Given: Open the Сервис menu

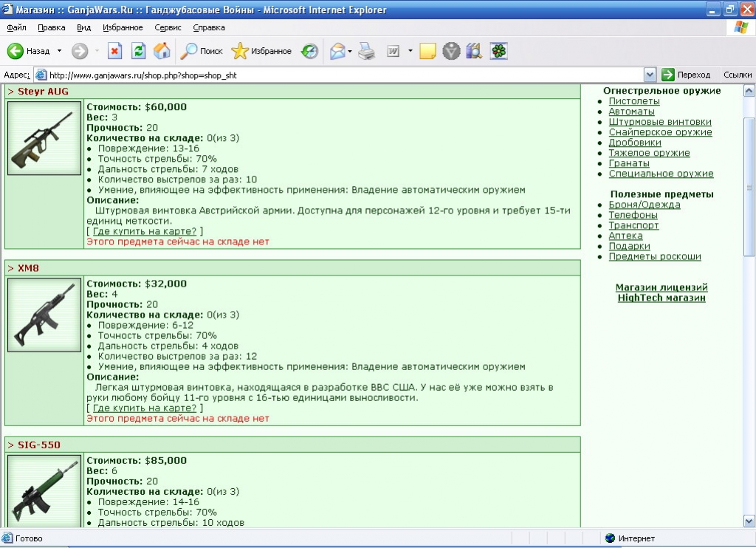Looking at the screenshot, I should pos(168,27).
